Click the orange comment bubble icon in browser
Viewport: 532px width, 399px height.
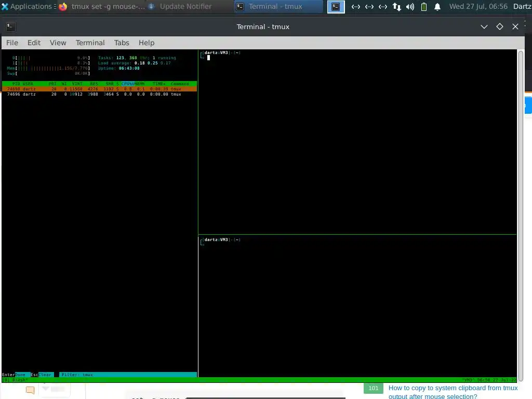[x=30, y=390]
